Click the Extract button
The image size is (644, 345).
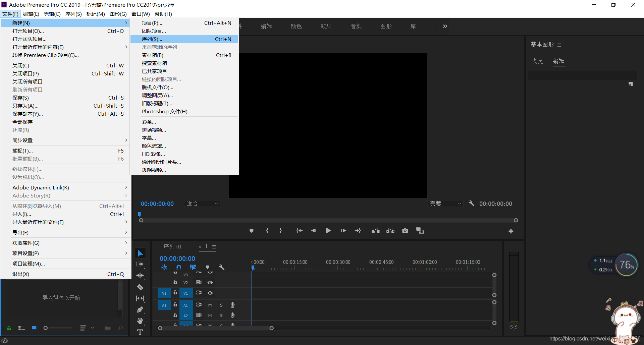click(390, 231)
